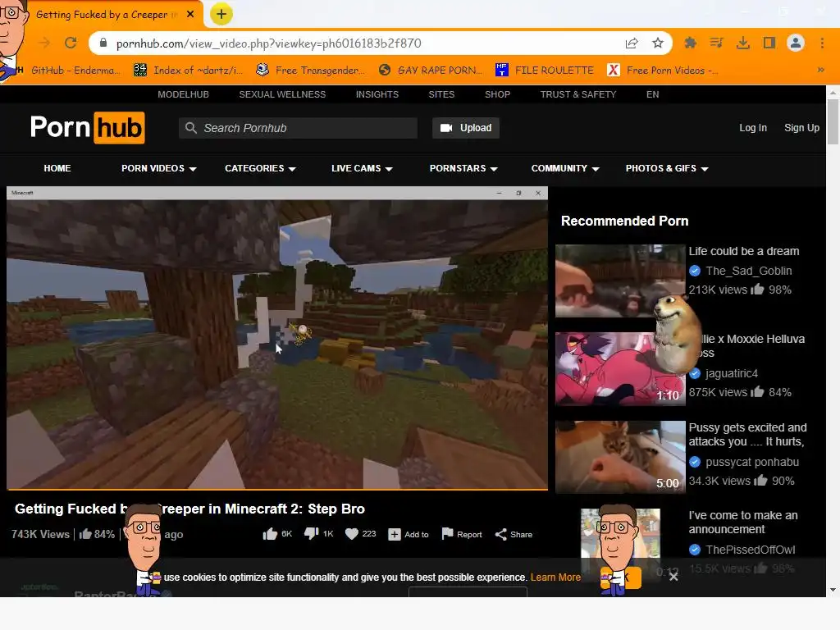
Task: Click the share page icon in address bar
Action: (632, 43)
